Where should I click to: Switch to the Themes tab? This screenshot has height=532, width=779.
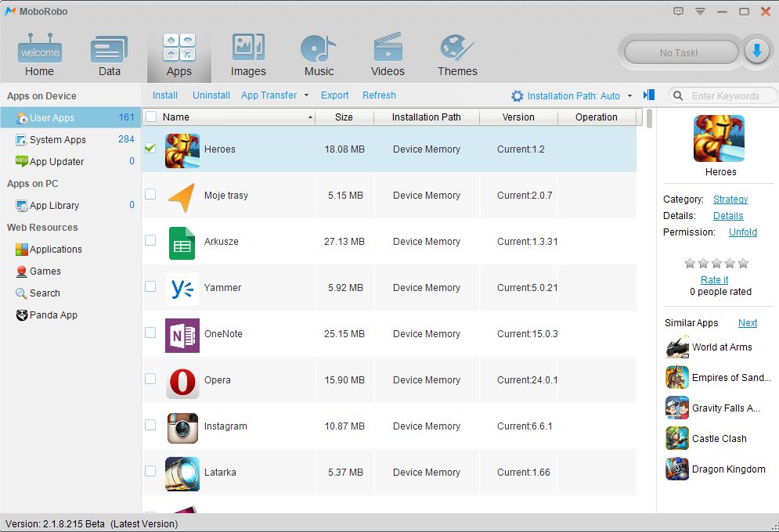click(457, 55)
